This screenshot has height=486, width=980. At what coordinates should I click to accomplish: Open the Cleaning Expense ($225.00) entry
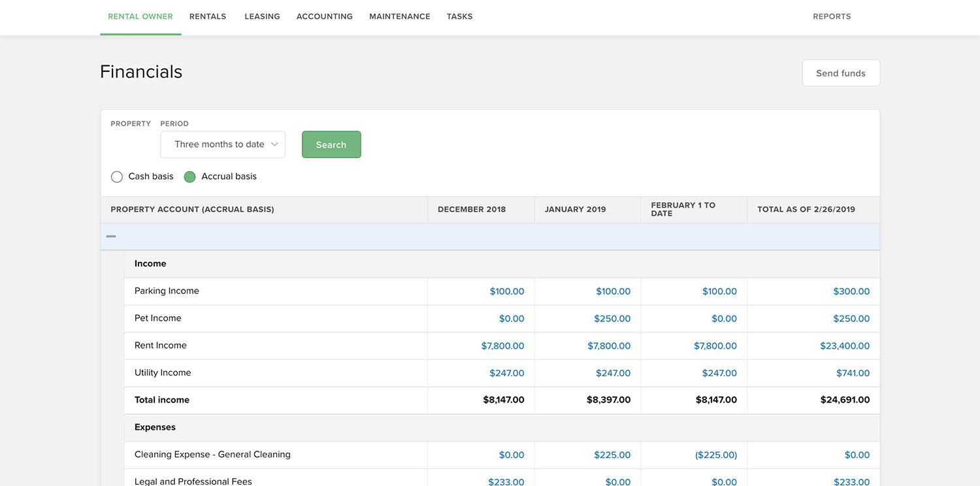716,454
